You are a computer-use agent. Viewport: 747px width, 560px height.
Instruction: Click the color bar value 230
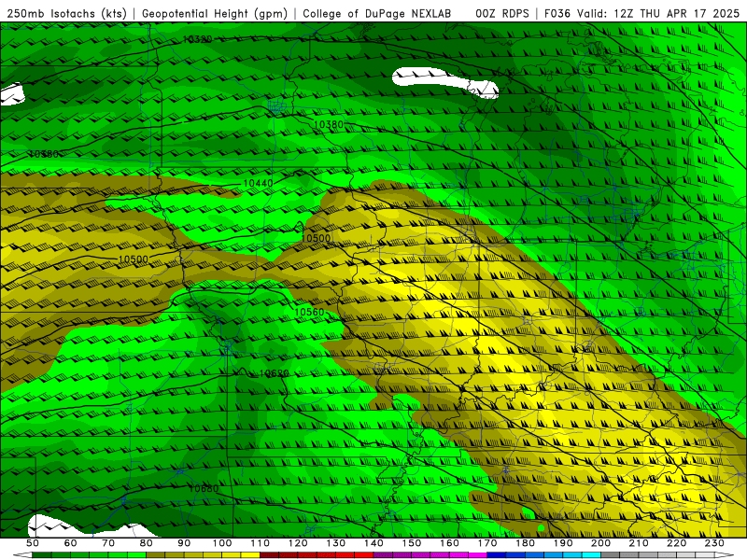pos(715,543)
